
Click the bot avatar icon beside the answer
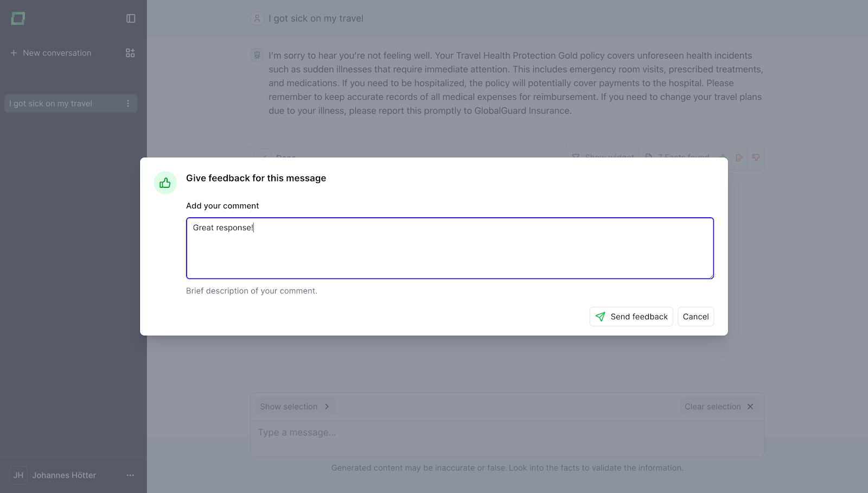click(x=257, y=55)
